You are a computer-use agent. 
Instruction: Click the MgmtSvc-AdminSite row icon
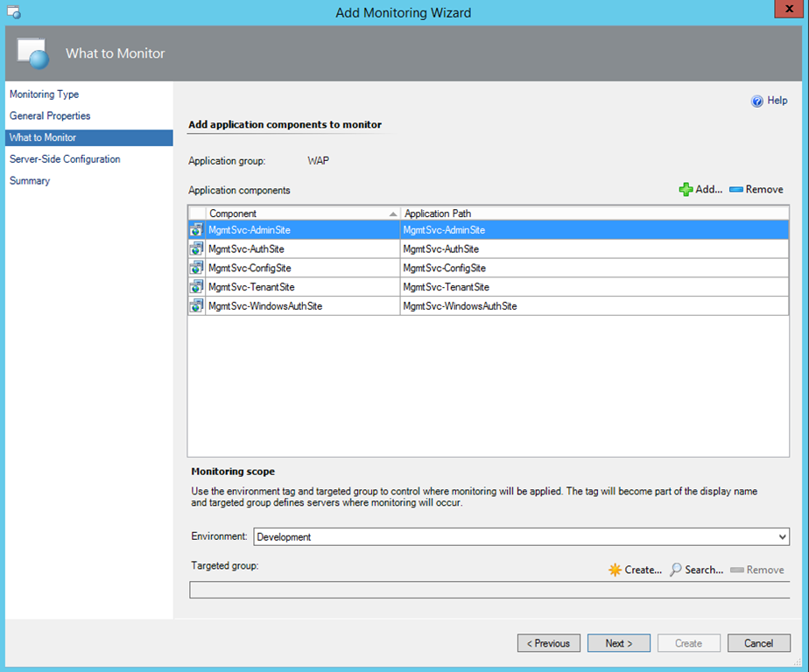196,230
